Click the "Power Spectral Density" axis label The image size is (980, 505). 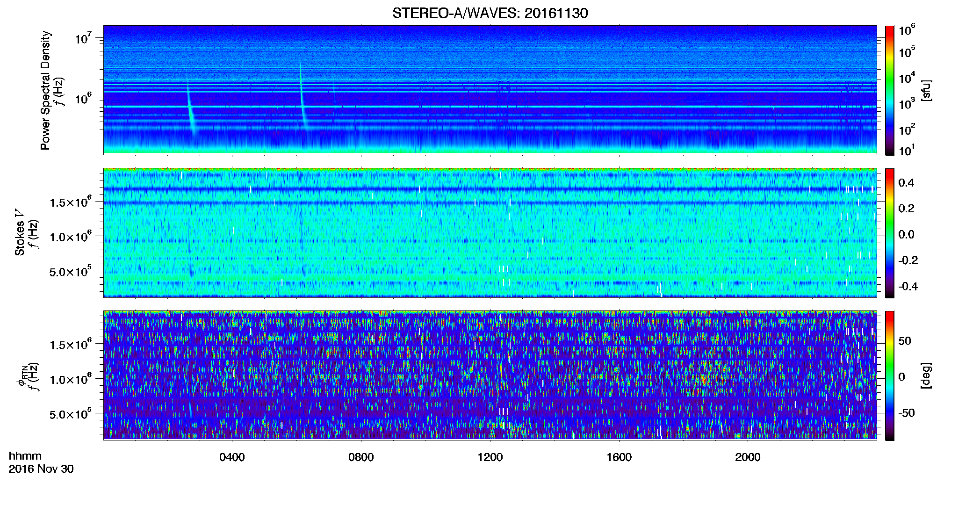pos(45,90)
